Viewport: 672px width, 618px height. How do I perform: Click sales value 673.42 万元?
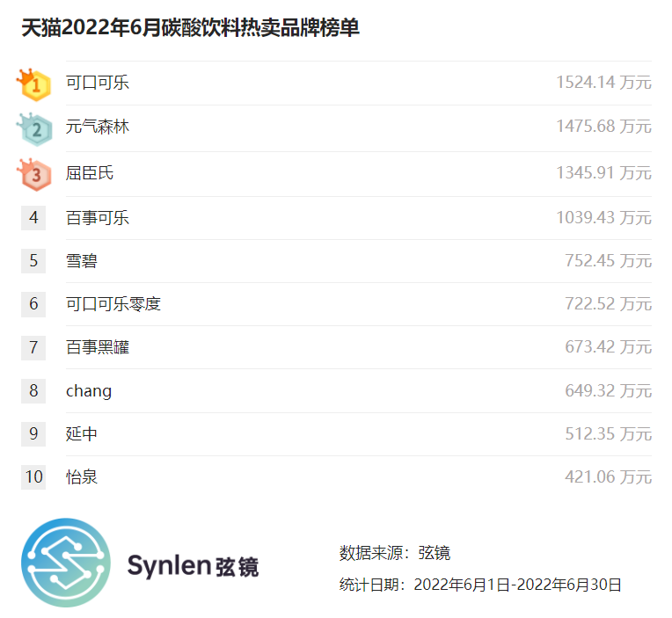pos(608,347)
